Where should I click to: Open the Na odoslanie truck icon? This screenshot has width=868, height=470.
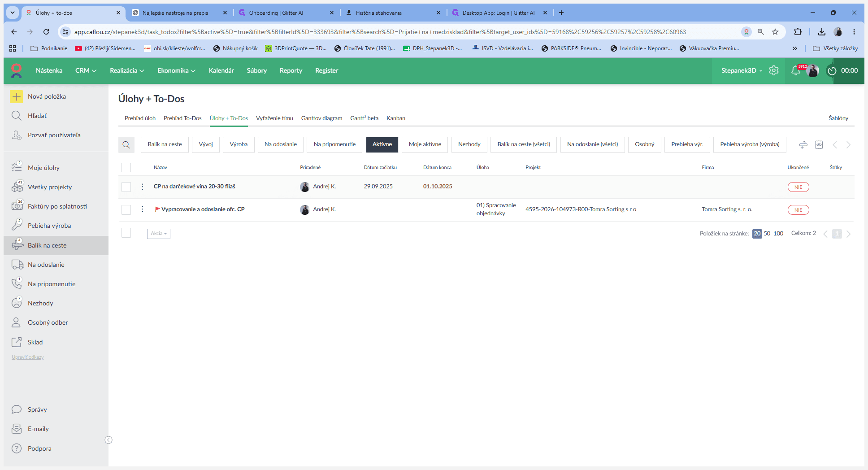coord(17,265)
